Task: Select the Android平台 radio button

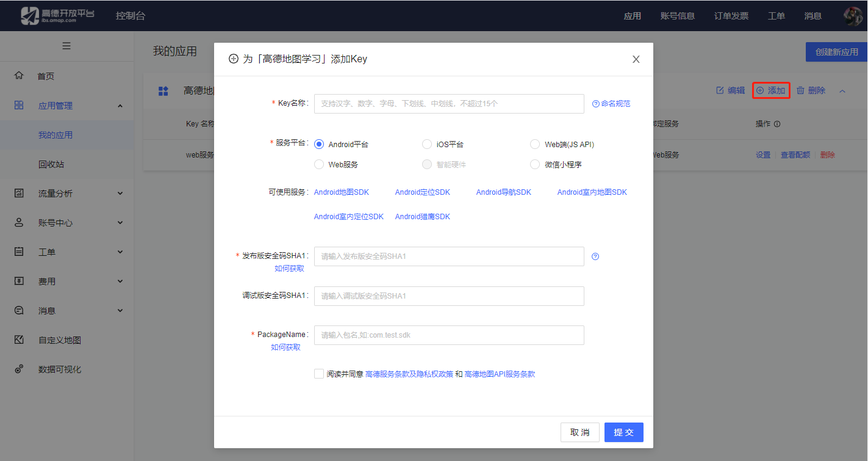Action: (x=318, y=144)
